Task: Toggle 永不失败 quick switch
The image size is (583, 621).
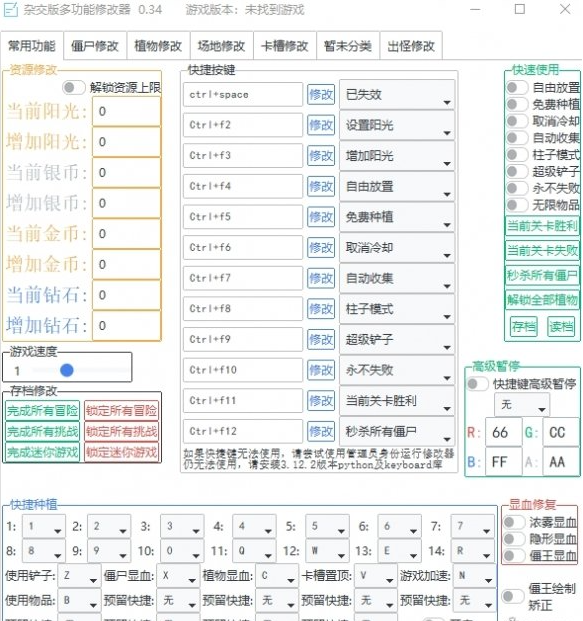Action: [517, 188]
